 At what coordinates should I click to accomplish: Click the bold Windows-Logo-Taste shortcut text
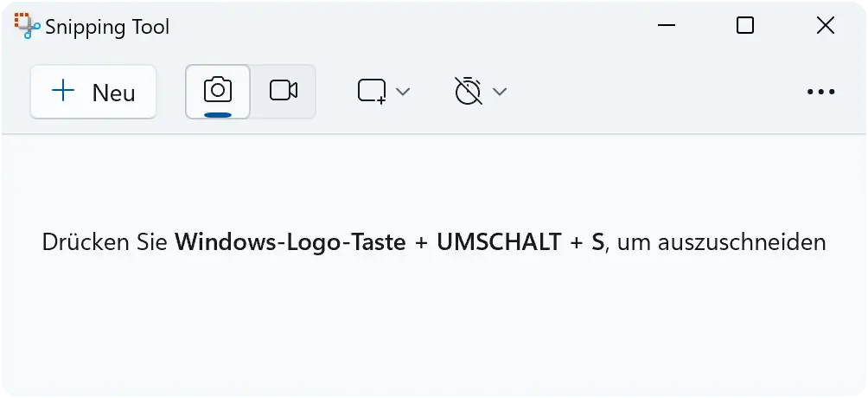tap(290, 243)
